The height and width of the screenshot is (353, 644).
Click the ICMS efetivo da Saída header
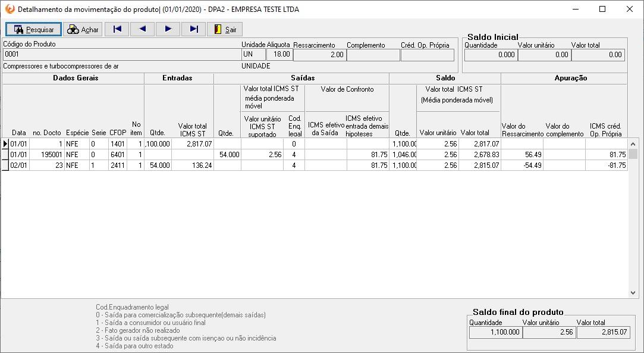click(x=326, y=129)
